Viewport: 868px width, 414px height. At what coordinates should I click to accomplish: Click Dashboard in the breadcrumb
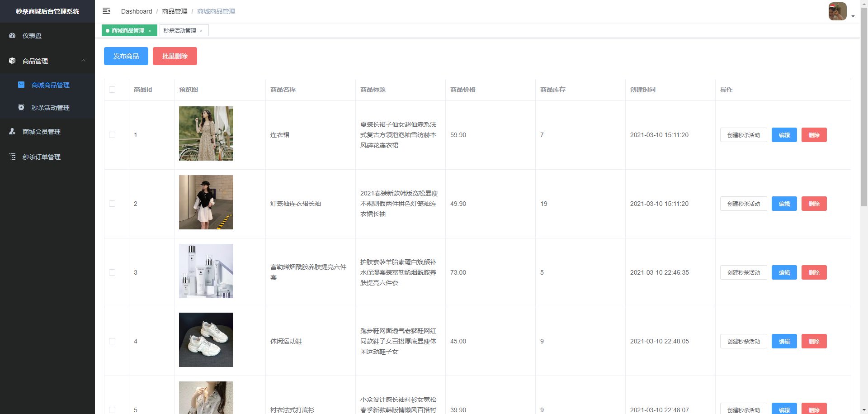(x=137, y=11)
